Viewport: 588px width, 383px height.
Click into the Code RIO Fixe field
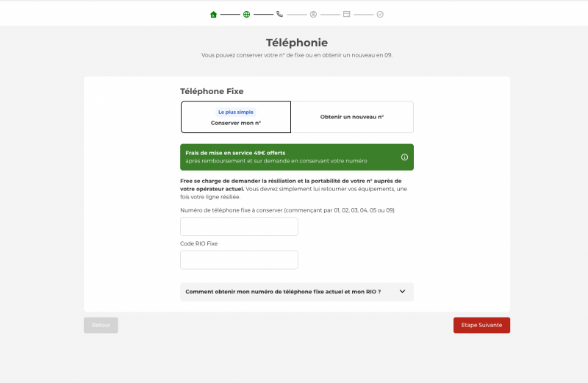click(239, 260)
